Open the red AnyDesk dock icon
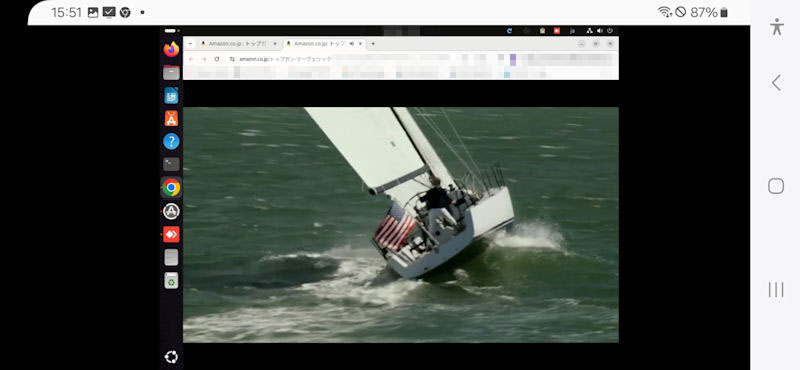This screenshot has height=370, width=800. 171,234
